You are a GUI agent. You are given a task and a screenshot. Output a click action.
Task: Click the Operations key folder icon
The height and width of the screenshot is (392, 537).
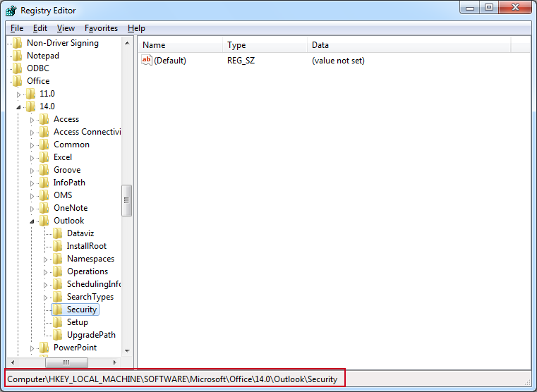(x=58, y=271)
